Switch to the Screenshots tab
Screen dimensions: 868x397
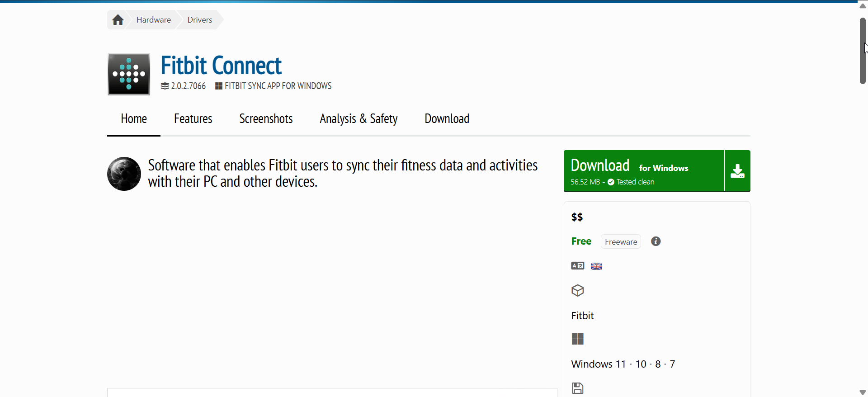click(266, 119)
